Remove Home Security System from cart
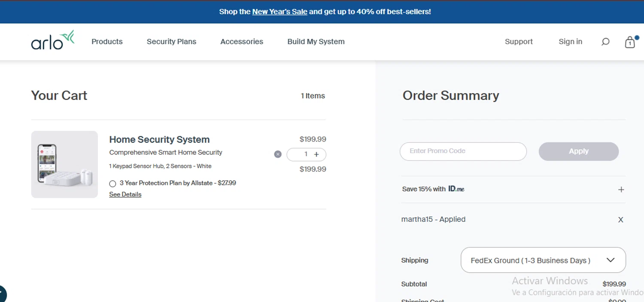 278,154
